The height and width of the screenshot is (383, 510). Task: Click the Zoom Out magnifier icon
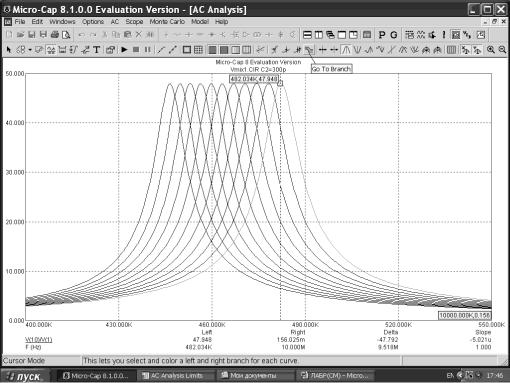[502, 50]
